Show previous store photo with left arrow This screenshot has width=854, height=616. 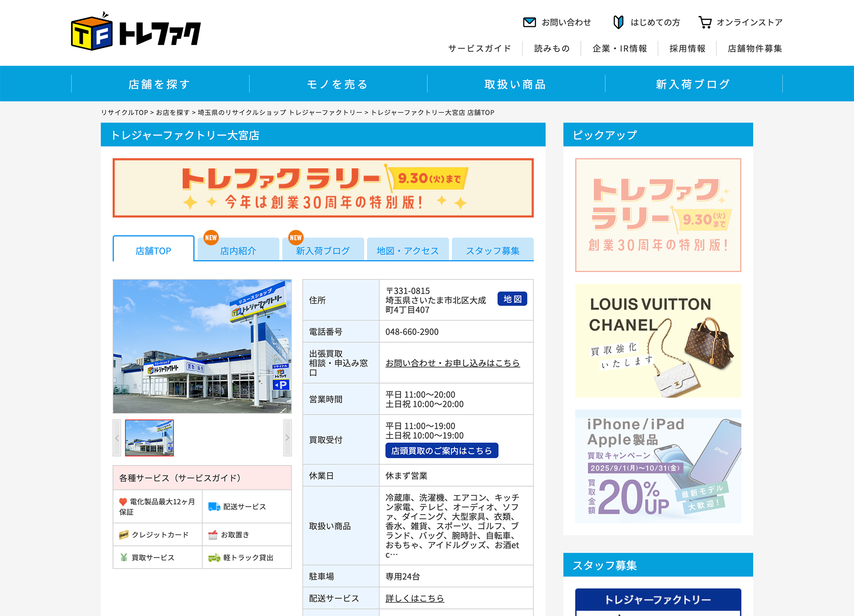coord(117,438)
